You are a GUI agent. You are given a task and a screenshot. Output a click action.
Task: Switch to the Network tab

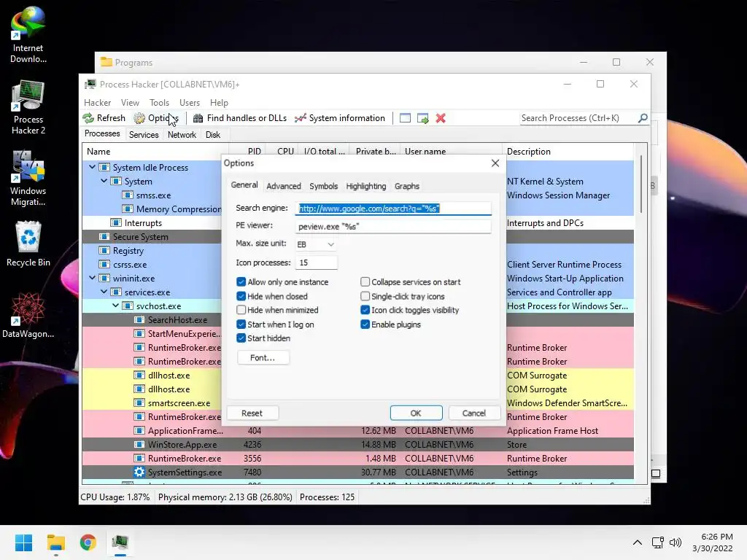tap(182, 135)
